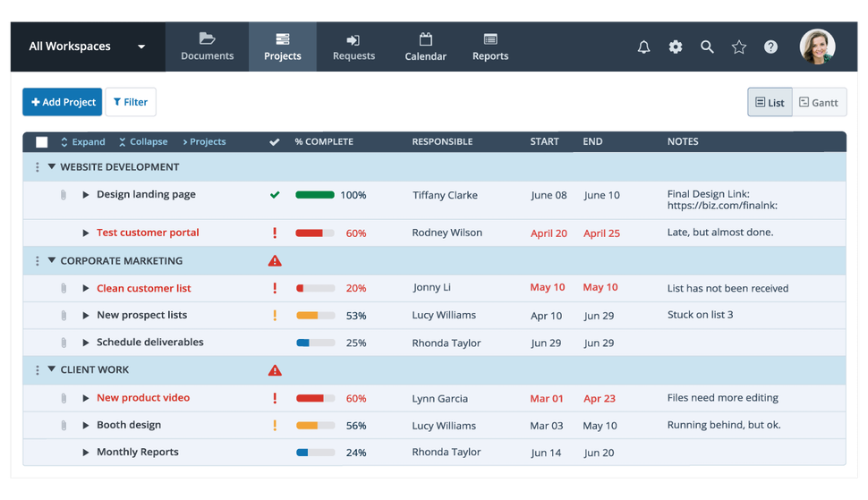Switch to Gantt view
Viewport: 868px width, 500px height.
819,102
